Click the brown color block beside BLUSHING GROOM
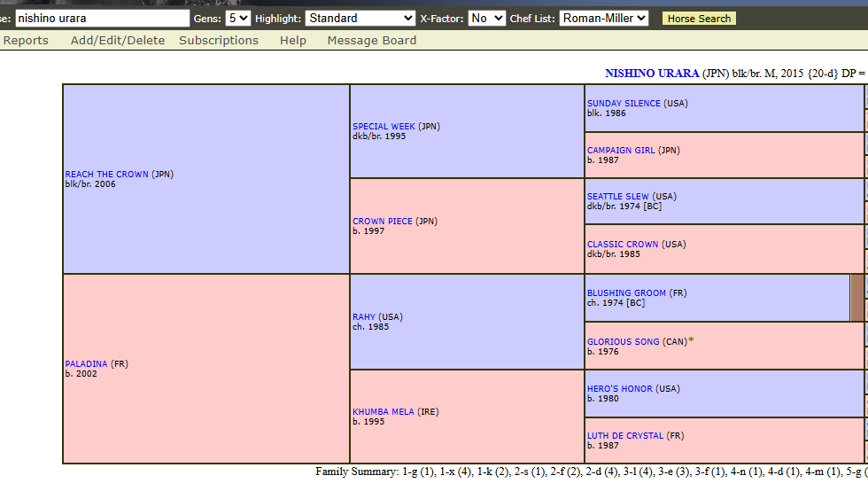The image size is (868, 491). (x=857, y=298)
